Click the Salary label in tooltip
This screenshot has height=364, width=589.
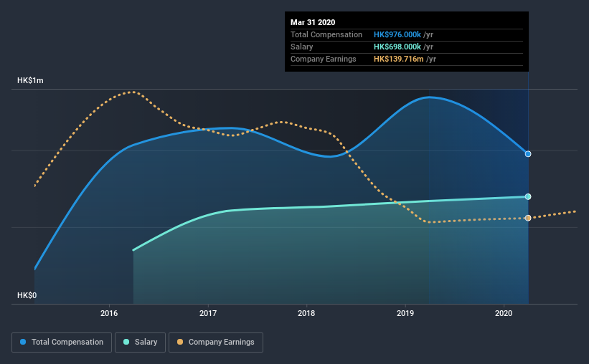pos(301,47)
